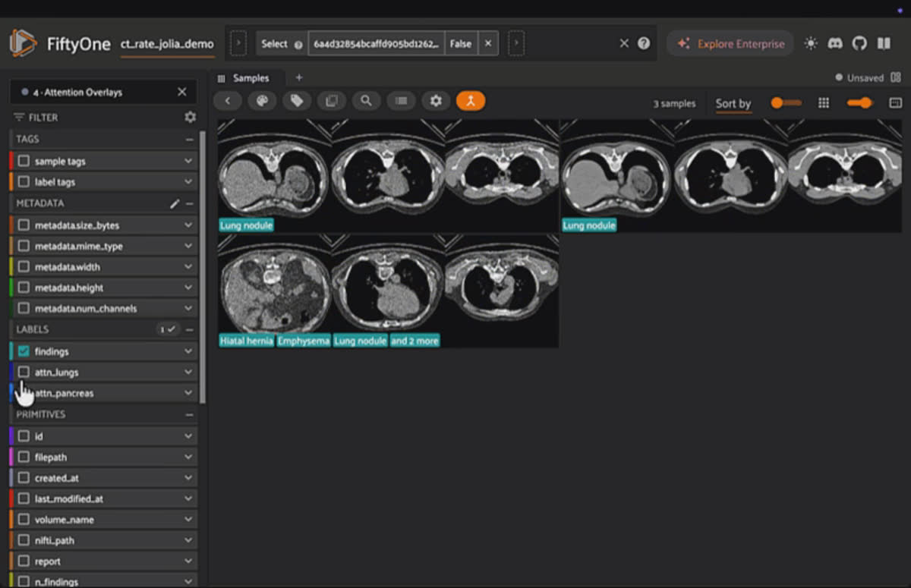The width and height of the screenshot is (911, 588).
Task: Uncheck the findings label checkbox
Action: [x=24, y=351]
